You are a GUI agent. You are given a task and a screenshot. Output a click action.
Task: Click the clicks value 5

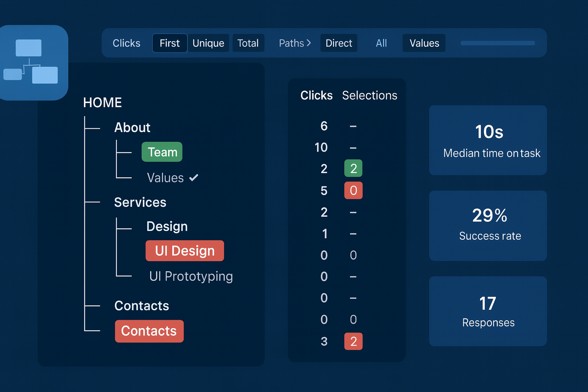coord(324,191)
